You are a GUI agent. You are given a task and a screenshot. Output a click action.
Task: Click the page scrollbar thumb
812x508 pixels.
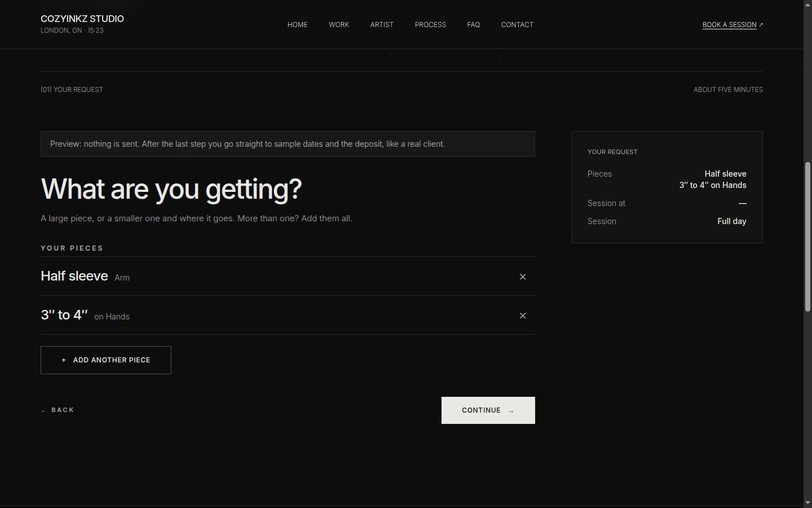click(x=807, y=237)
